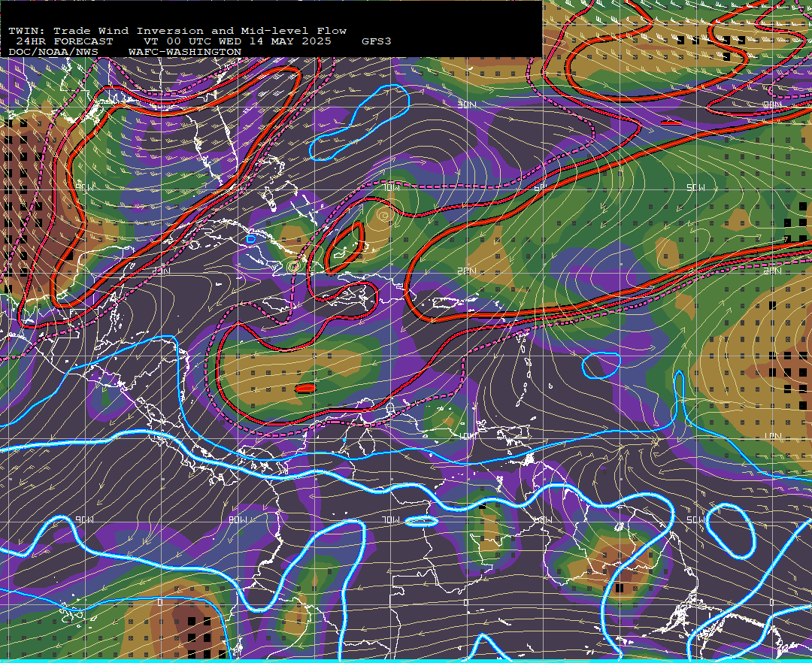
Task: Click the 90W label over the Gulf of Mexico
Action: (x=85, y=187)
